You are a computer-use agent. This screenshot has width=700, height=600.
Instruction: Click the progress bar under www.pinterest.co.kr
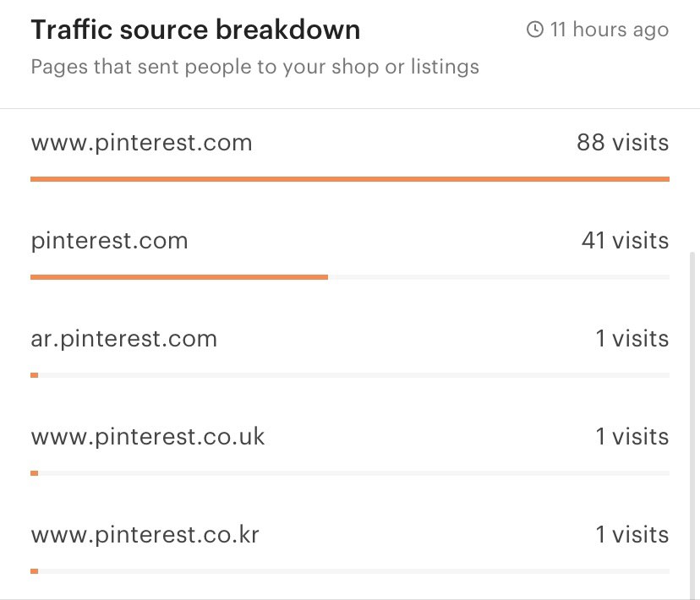(350, 571)
